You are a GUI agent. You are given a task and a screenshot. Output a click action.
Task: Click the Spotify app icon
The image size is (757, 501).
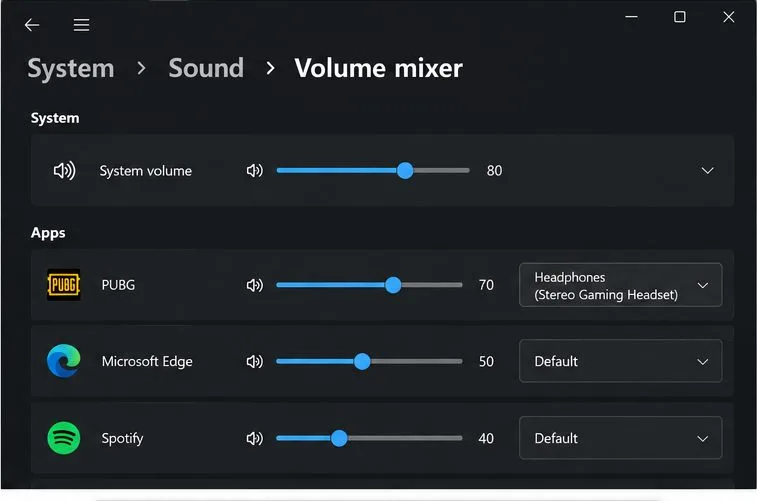click(x=64, y=438)
